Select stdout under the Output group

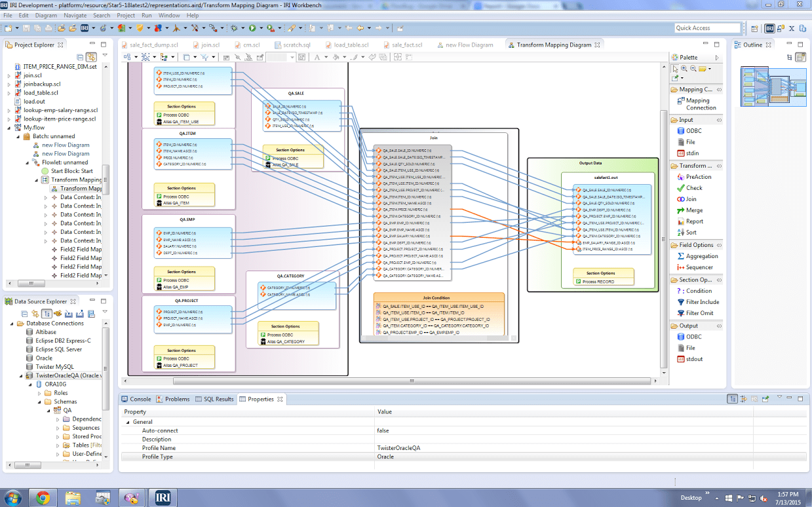click(689, 359)
